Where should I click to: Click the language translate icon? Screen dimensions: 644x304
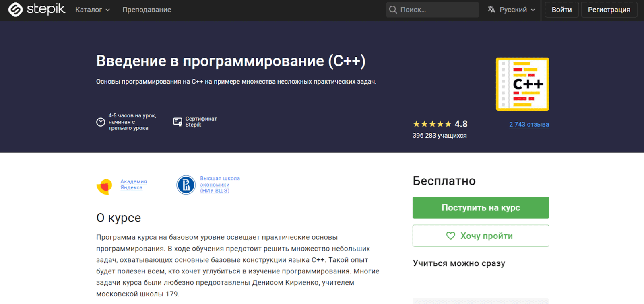491,10
